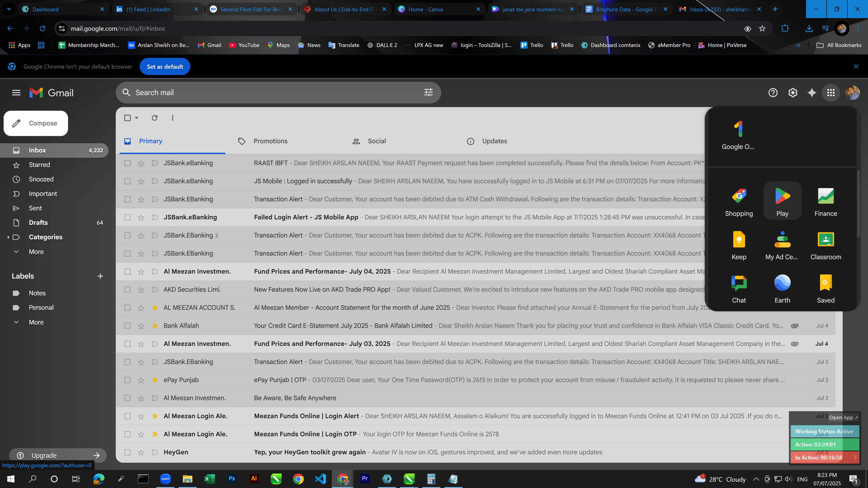Reload the page in Chrome toolbar
868x488 pixels.
(42, 29)
